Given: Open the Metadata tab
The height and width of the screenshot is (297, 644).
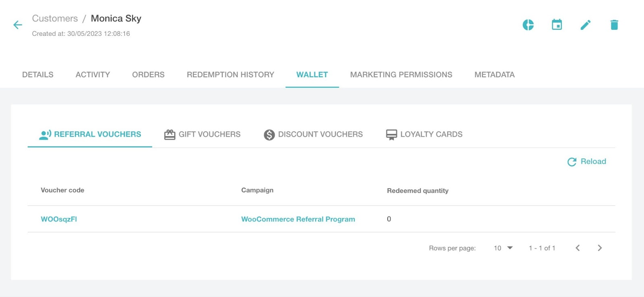Looking at the screenshot, I should [x=494, y=75].
